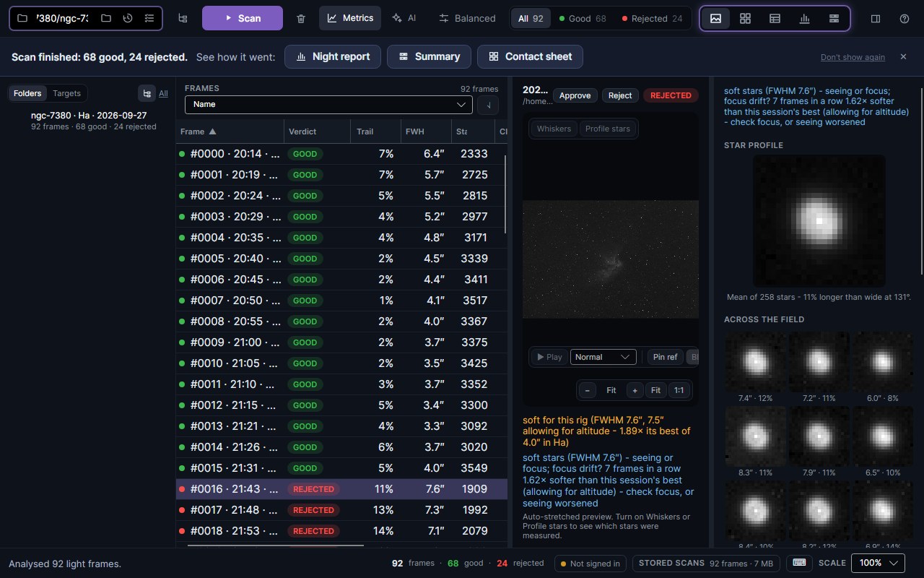This screenshot has width=924, height=578.
Task: Click the trash can icon
Action: click(x=301, y=18)
